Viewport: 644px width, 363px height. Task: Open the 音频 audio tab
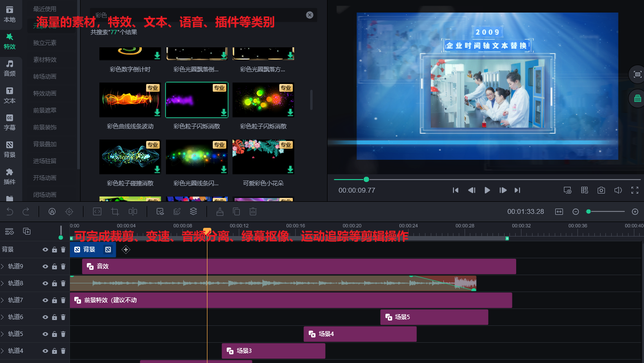(x=10, y=69)
